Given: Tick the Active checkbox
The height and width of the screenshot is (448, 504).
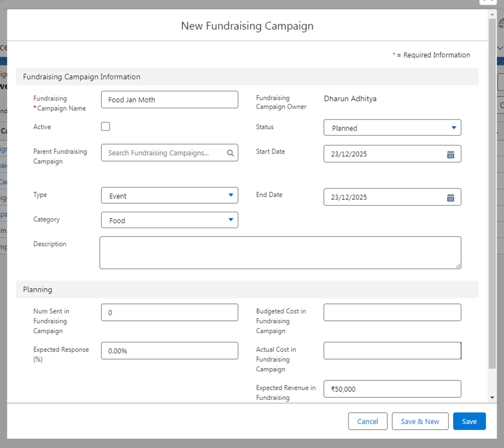Looking at the screenshot, I should [x=105, y=126].
